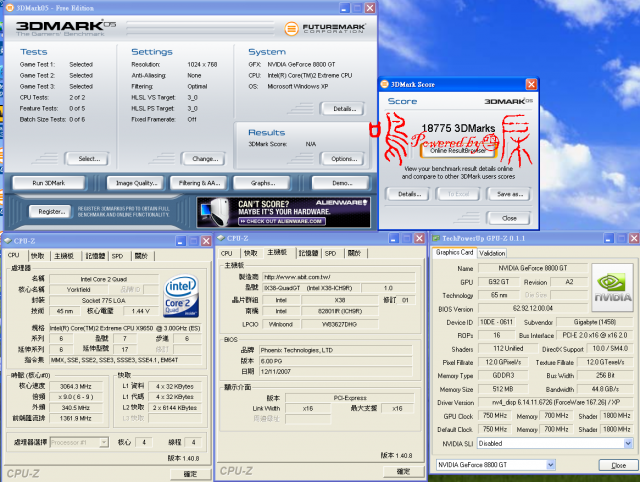Click the Options button under Results
This screenshot has width=640, height=482.
[x=344, y=159]
